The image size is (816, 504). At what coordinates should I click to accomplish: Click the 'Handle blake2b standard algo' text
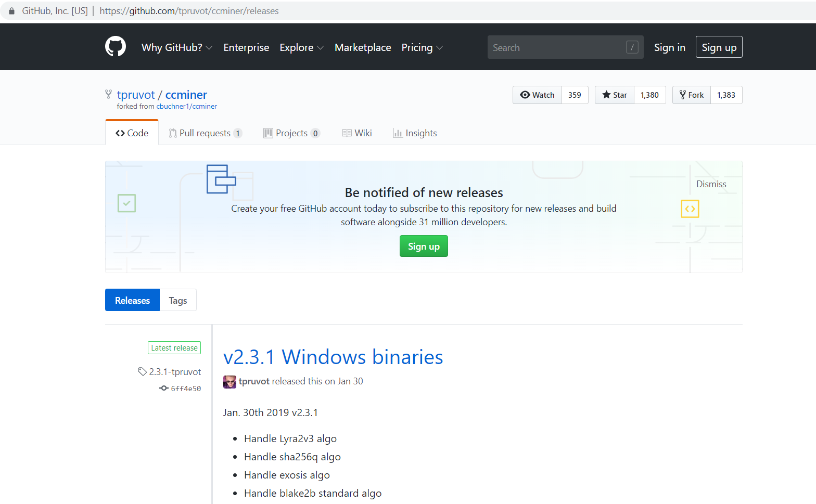313,493
